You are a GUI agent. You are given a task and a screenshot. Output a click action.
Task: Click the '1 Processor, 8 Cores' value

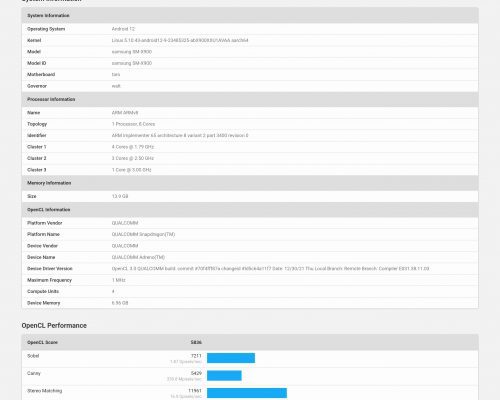pos(133,124)
